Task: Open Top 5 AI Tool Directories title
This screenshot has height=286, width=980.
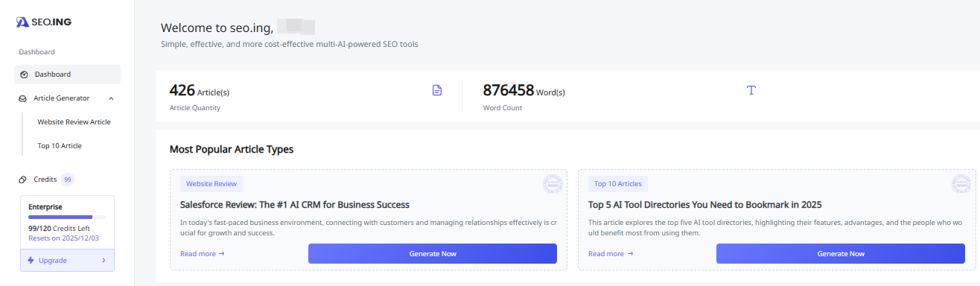Action: click(705, 205)
